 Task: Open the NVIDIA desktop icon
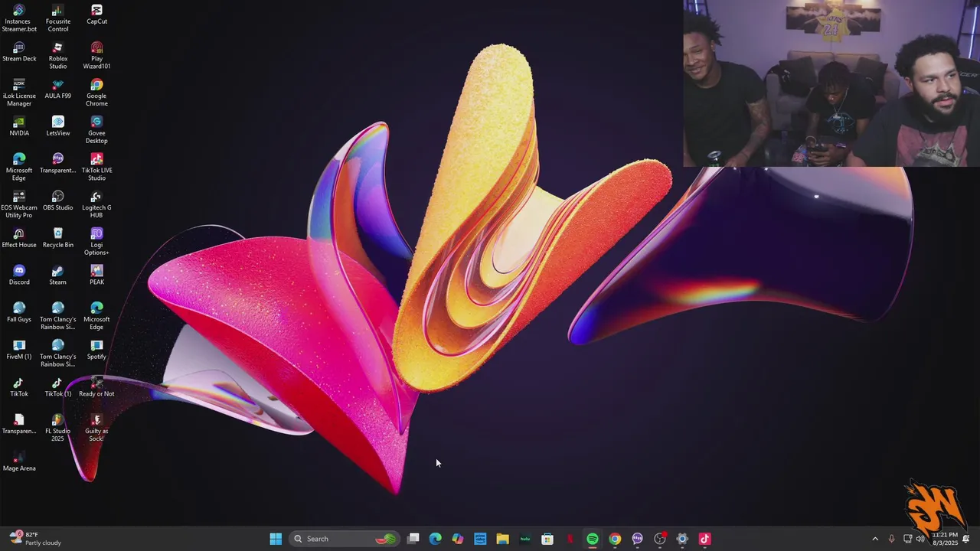coord(19,126)
